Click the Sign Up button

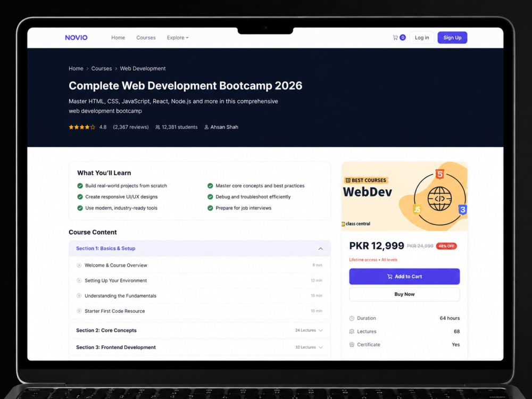point(452,38)
